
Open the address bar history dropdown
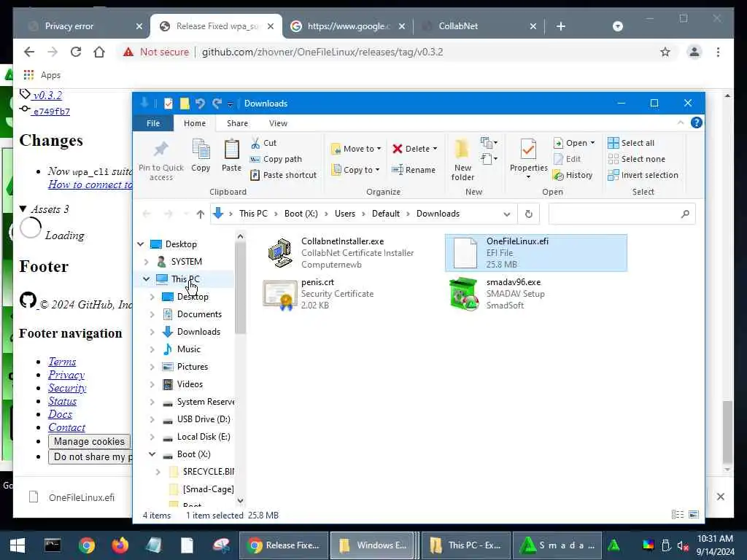pos(507,214)
